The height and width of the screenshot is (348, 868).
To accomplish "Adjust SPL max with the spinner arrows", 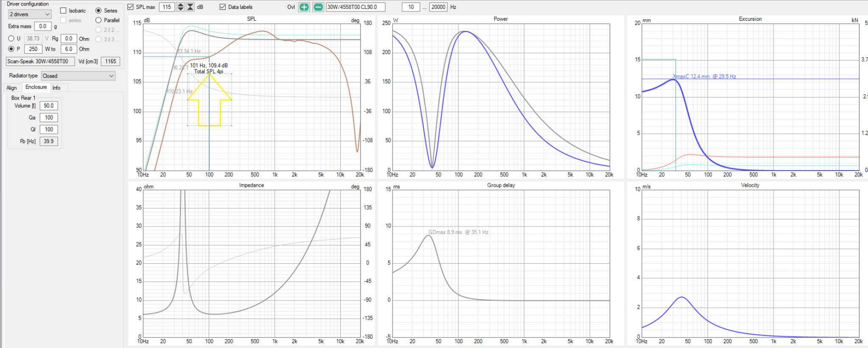I will tap(181, 7).
